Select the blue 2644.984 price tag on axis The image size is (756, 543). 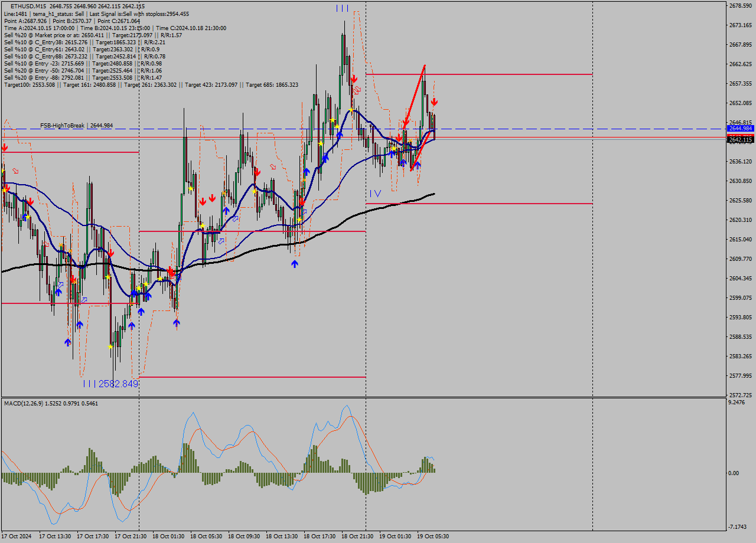(x=740, y=128)
